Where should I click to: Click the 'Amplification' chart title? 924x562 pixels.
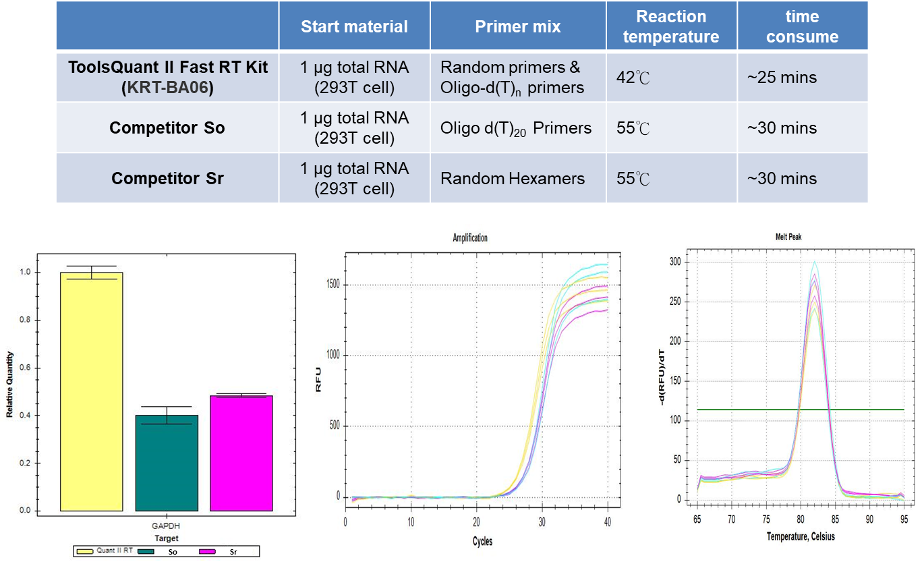click(x=470, y=238)
